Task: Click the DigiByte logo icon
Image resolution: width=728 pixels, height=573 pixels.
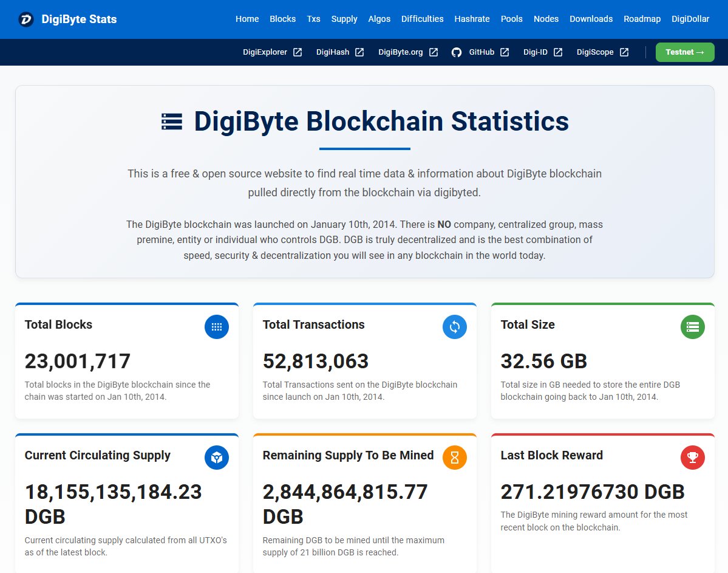Action: click(26, 19)
